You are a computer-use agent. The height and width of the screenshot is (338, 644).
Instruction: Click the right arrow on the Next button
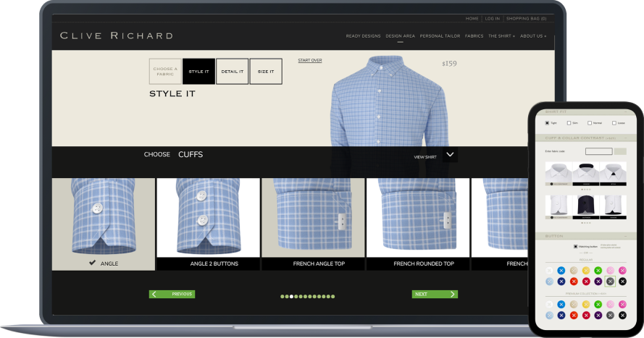click(453, 295)
